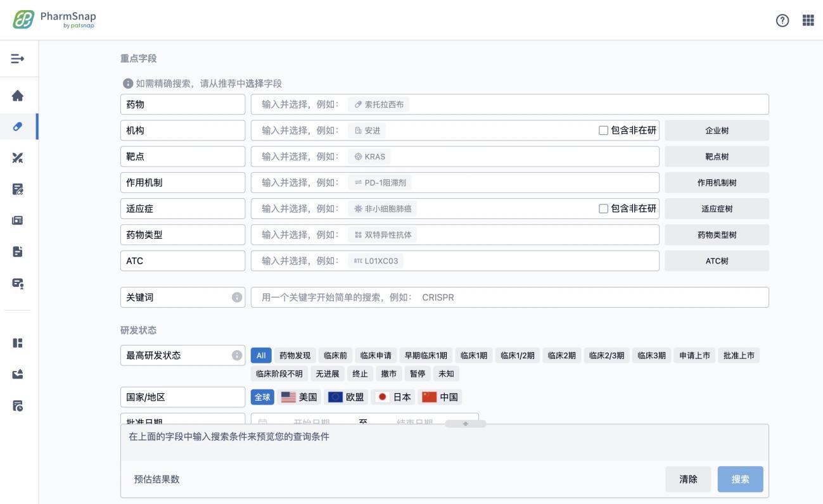Check 包含非在研 beside 适应症 field
The height and width of the screenshot is (504, 823).
602,208
